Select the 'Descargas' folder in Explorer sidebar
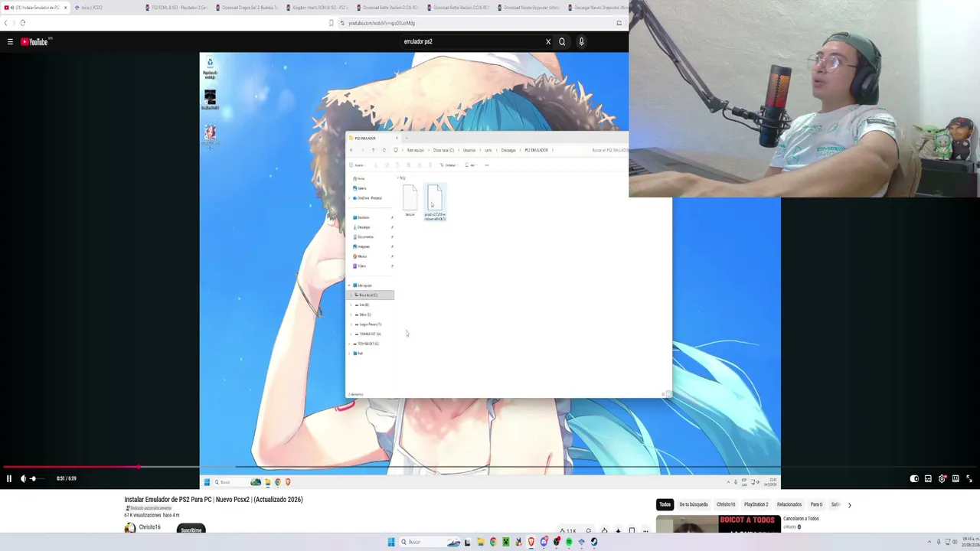 click(364, 227)
